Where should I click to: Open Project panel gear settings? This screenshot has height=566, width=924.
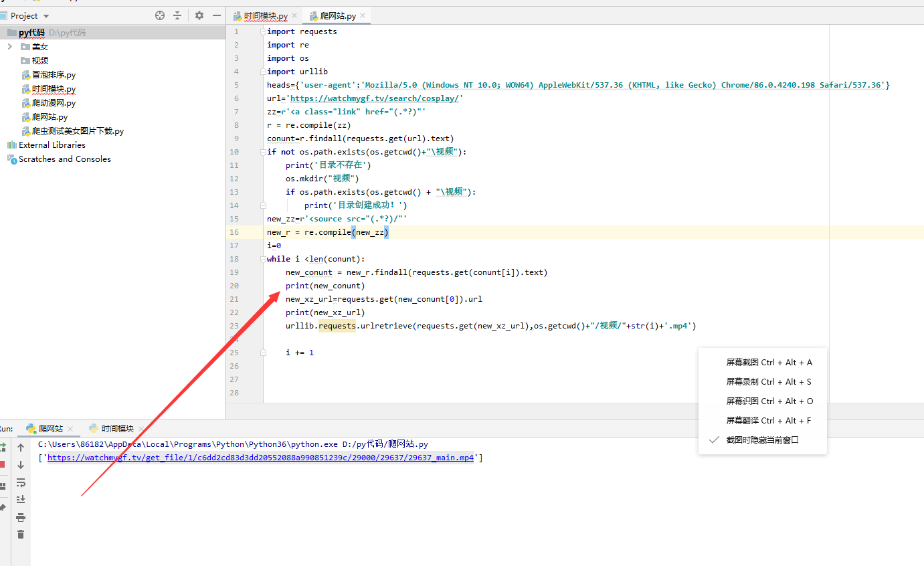199,15
